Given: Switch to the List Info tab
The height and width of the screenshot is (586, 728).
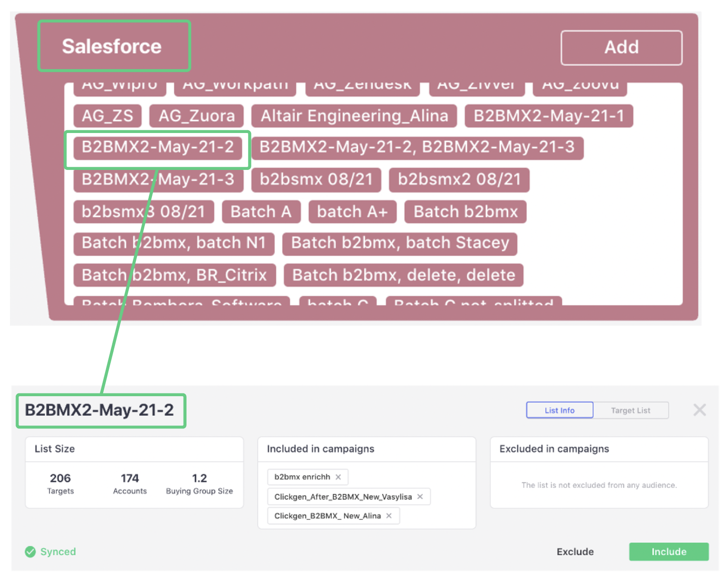Looking at the screenshot, I should [x=559, y=410].
